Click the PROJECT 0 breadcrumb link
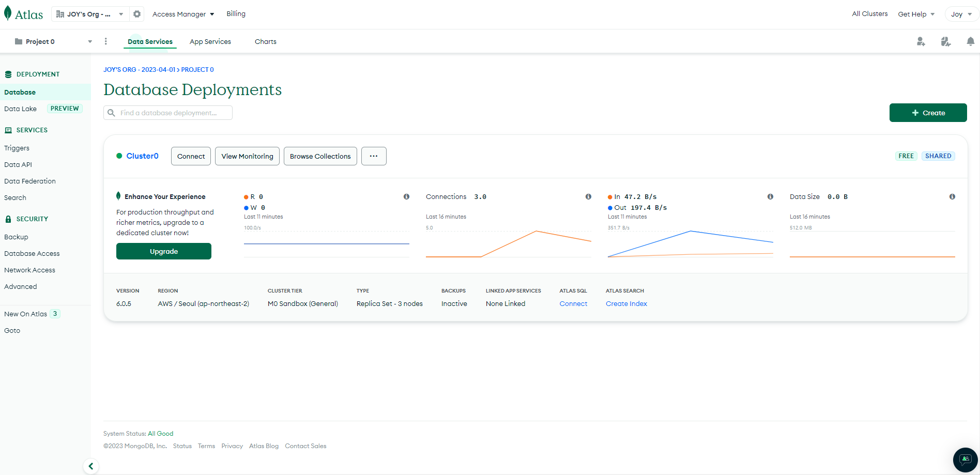 pos(197,70)
